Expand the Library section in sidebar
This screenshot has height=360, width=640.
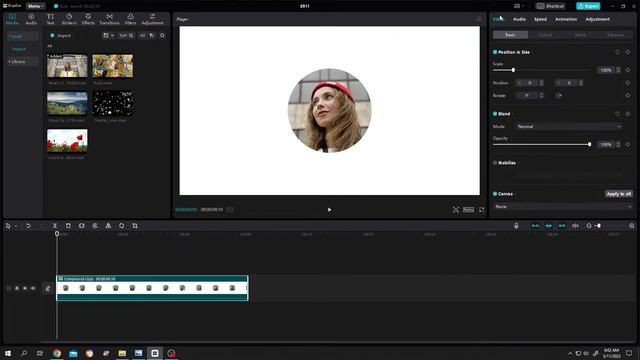point(22,62)
